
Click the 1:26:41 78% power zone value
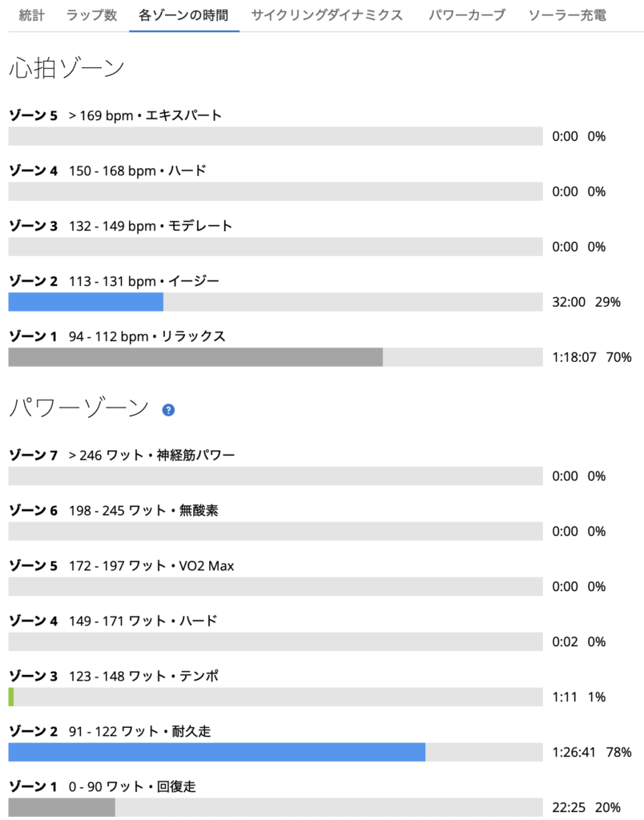[x=592, y=752]
